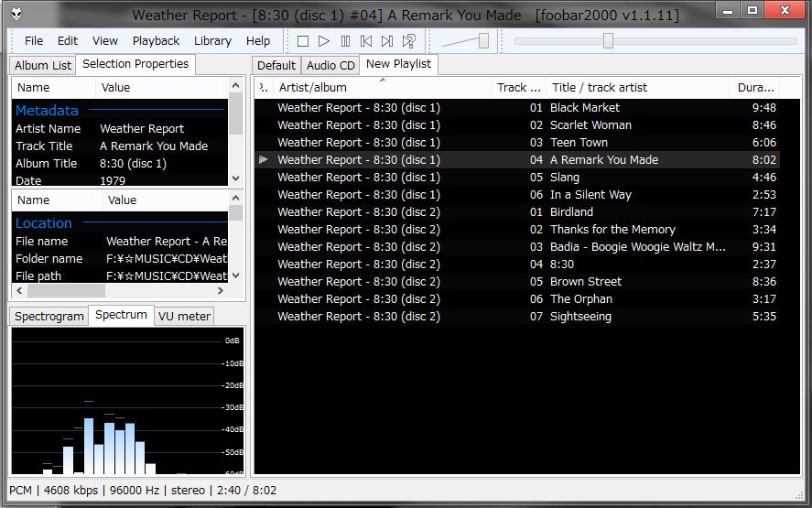Select disc 2 track 04 titled 8:30
Viewport: 812px width, 508px height.
pos(517,265)
